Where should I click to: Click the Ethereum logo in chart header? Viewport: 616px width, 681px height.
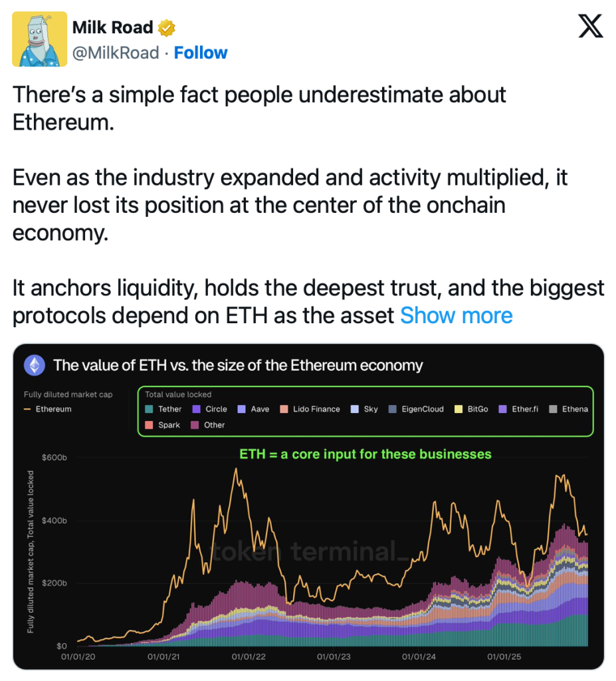(35, 365)
